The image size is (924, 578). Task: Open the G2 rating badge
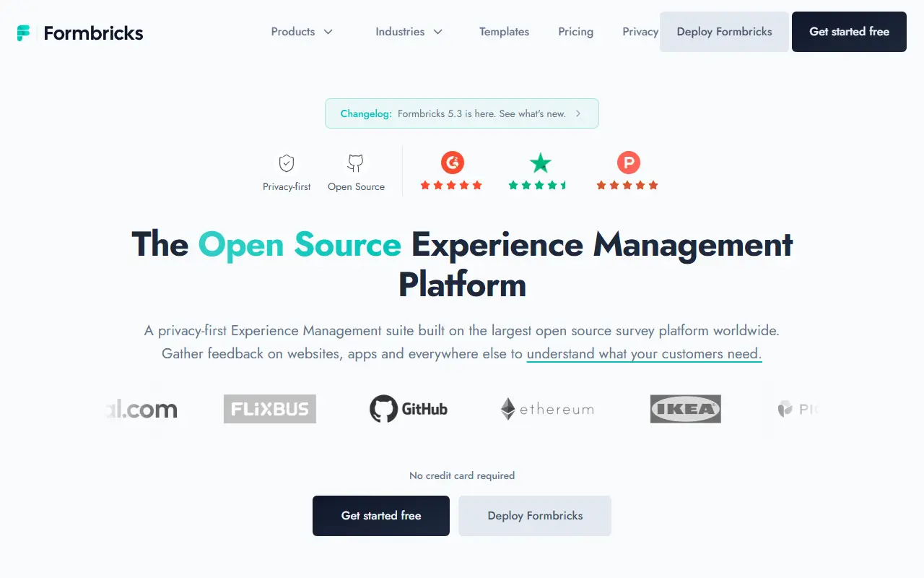tap(453, 163)
